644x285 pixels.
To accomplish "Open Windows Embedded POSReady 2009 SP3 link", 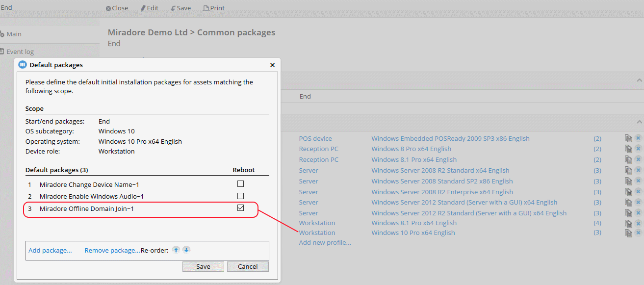I will click(x=450, y=138).
